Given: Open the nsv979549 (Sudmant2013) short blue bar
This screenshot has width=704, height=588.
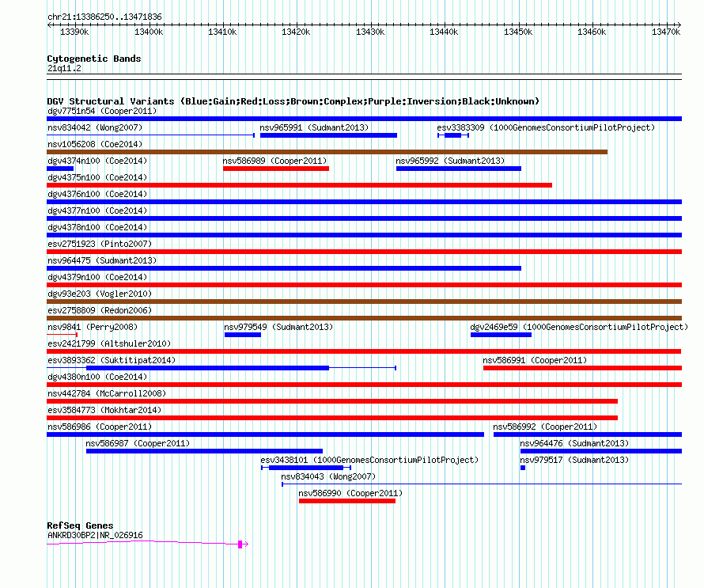Looking at the screenshot, I should point(243,335).
